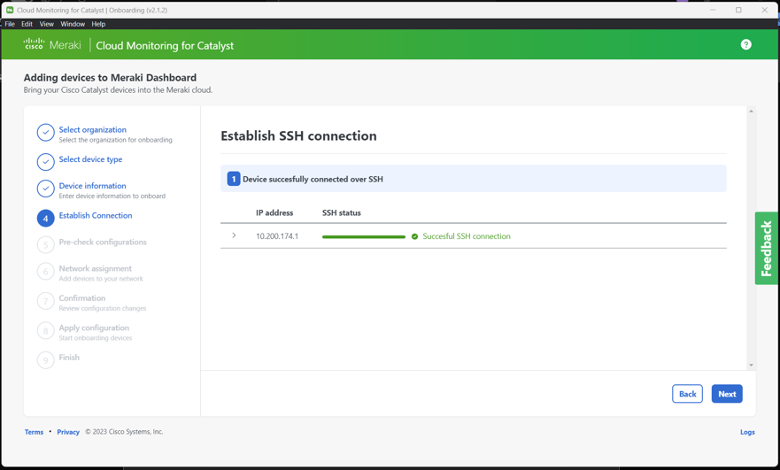
Task: Click the Cisco Meraki logo
Action: point(52,45)
